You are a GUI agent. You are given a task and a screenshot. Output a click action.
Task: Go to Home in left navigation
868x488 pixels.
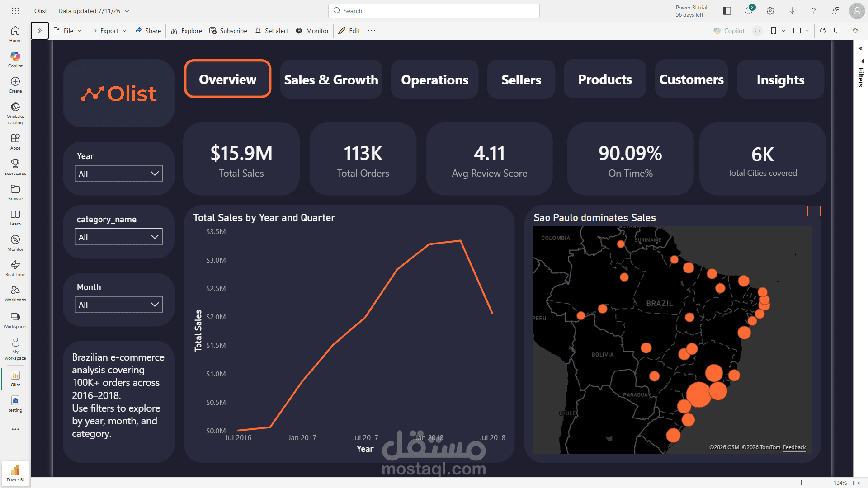tap(15, 34)
